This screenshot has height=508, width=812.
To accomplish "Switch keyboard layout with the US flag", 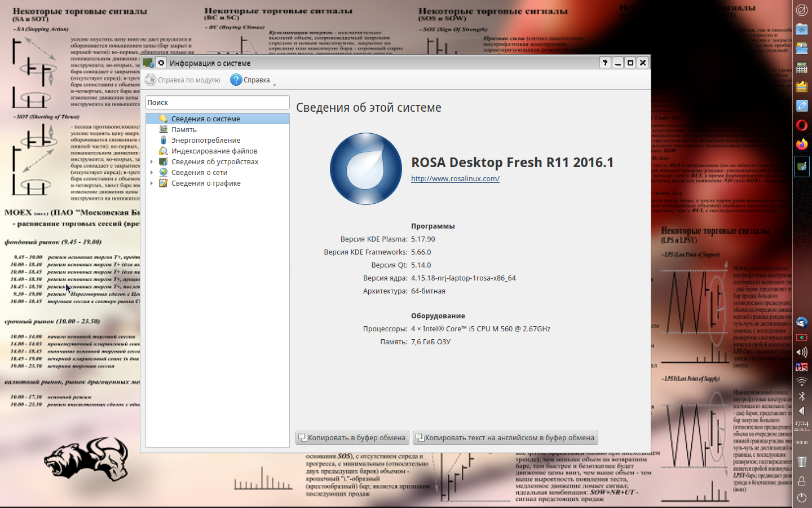I will [x=801, y=367].
